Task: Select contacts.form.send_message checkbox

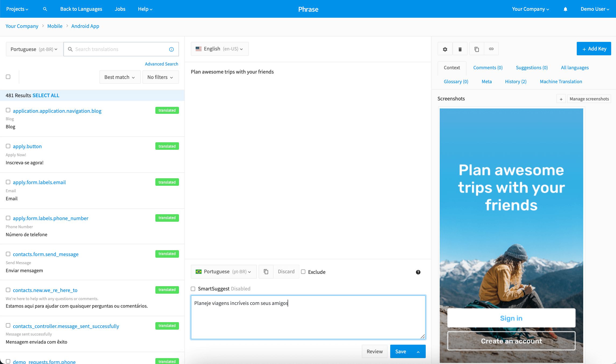Action: click(x=8, y=254)
